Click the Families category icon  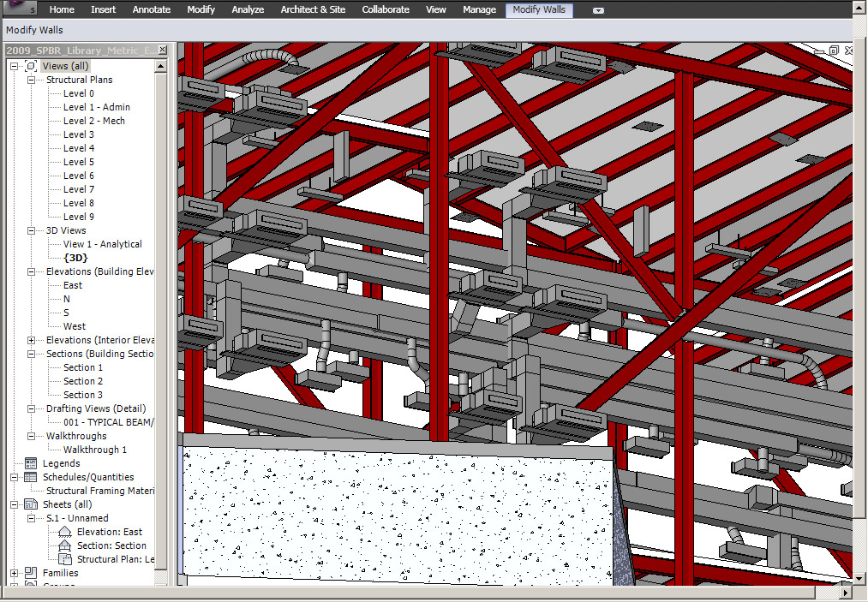(x=31, y=573)
